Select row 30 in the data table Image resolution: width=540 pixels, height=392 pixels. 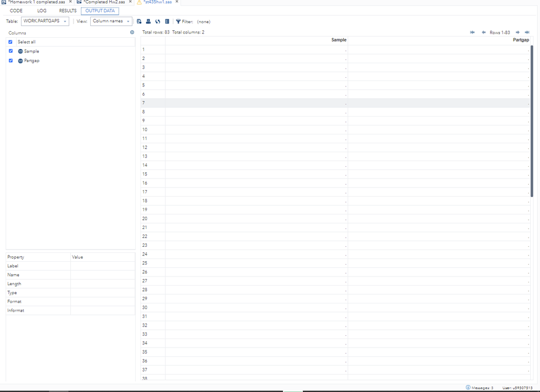tap(335, 308)
